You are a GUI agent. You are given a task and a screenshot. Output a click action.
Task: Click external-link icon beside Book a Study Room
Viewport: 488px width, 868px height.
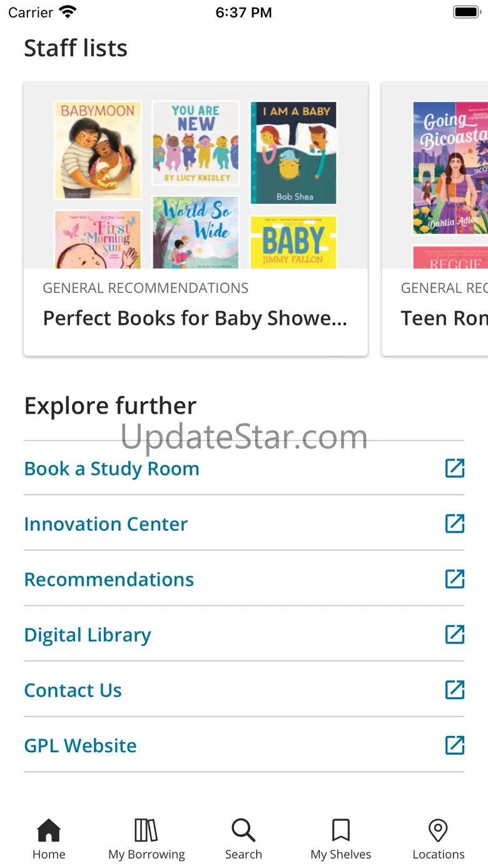455,469
